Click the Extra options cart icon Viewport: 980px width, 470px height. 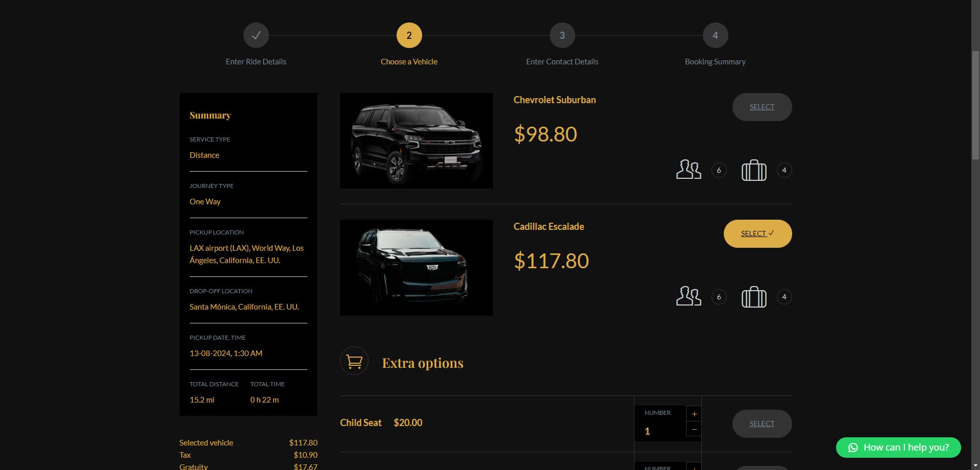tap(354, 361)
